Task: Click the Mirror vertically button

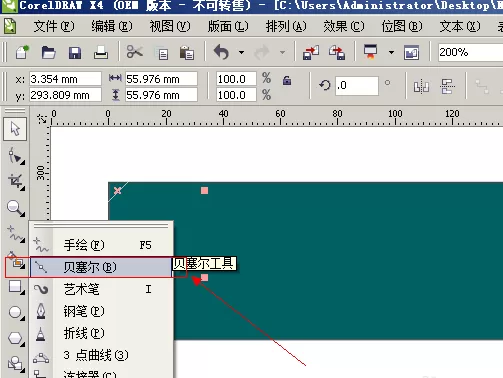Action: coord(447,87)
